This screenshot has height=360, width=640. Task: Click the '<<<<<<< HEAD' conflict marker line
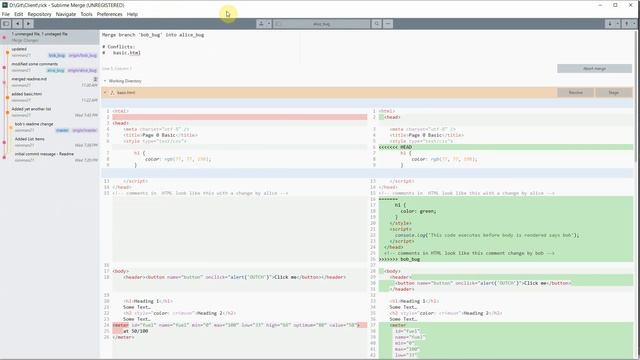[506, 147]
